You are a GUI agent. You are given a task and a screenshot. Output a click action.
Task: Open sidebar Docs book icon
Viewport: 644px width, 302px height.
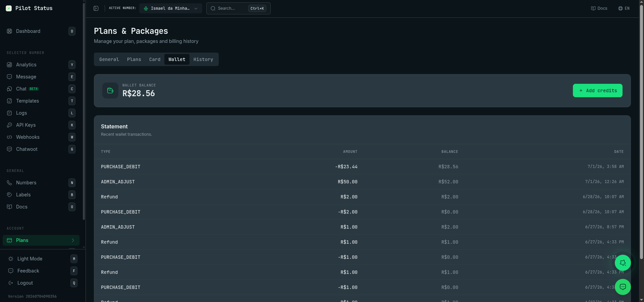click(x=9, y=207)
